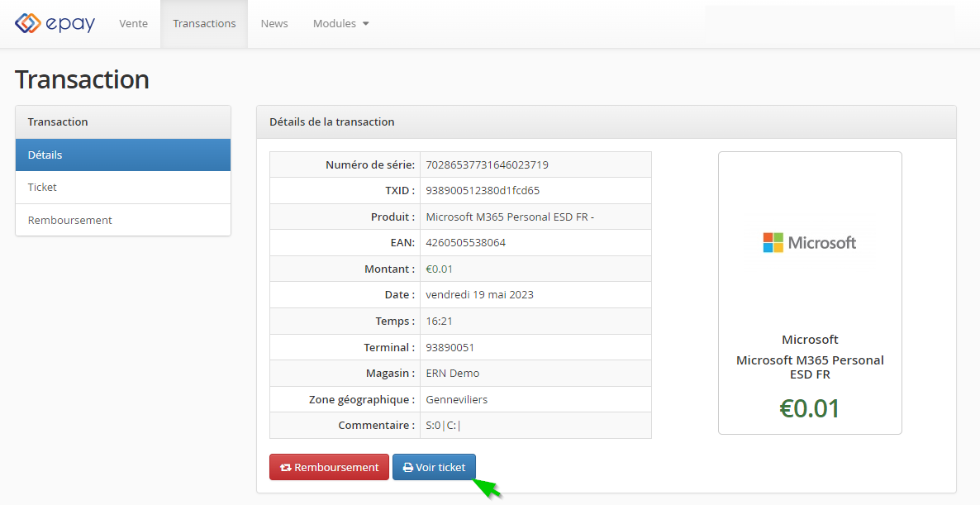Click the Montant label cell
The width and height of the screenshot is (980, 505).
[x=345, y=269]
